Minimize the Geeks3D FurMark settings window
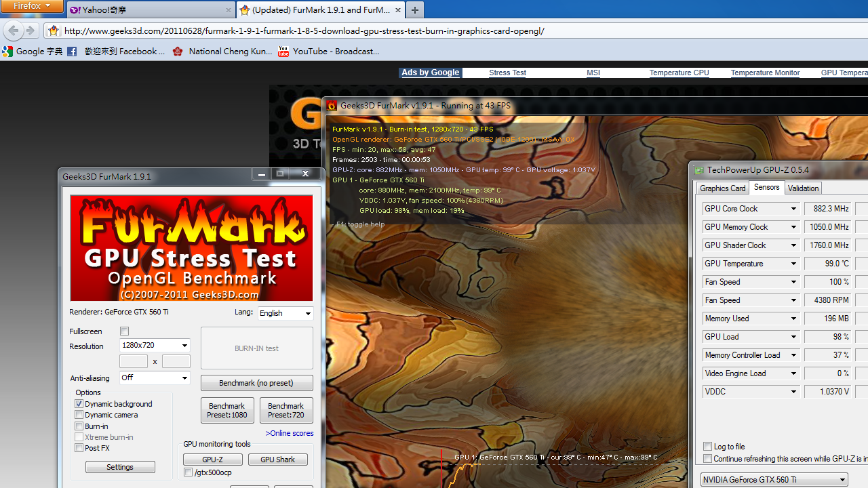The width and height of the screenshot is (868, 488). (262, 174)
